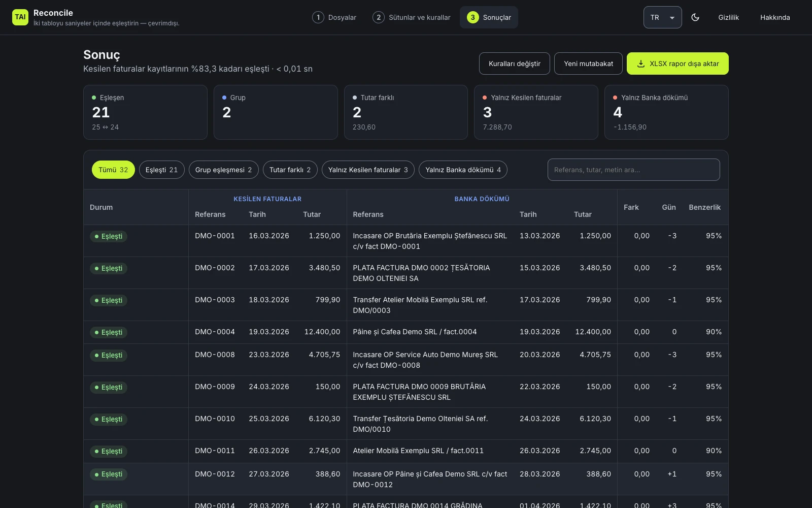812x508 pixels.
Task: Select the Grup summary card
Action: click(276, 112)
